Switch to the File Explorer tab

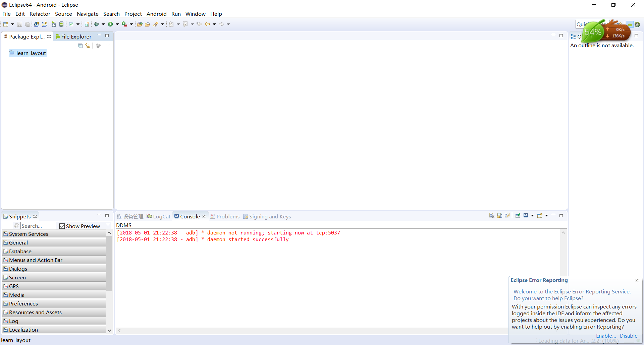(x=73, y=37)
